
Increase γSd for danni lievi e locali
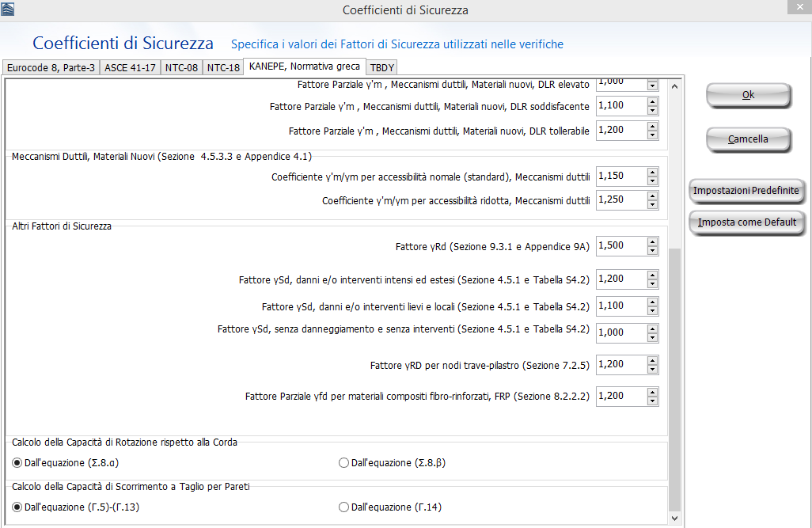click(x=652, y=302)
